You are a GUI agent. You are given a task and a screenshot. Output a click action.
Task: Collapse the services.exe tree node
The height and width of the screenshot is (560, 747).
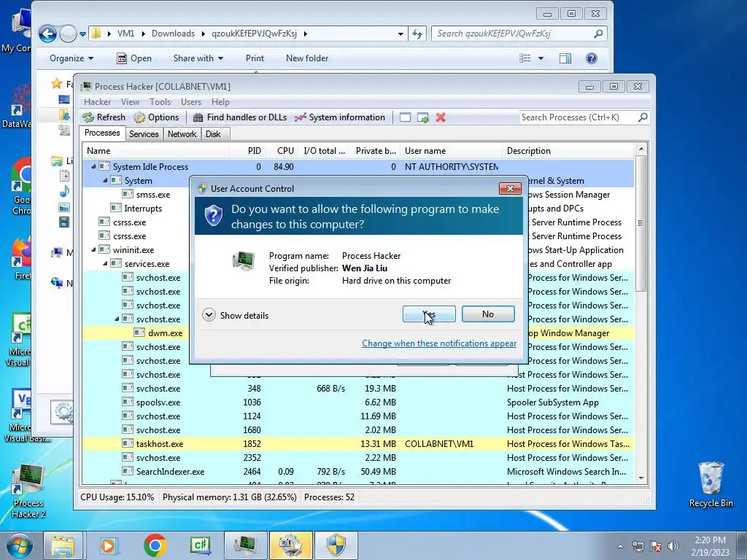pyautogui.click(x=105, y=263)
